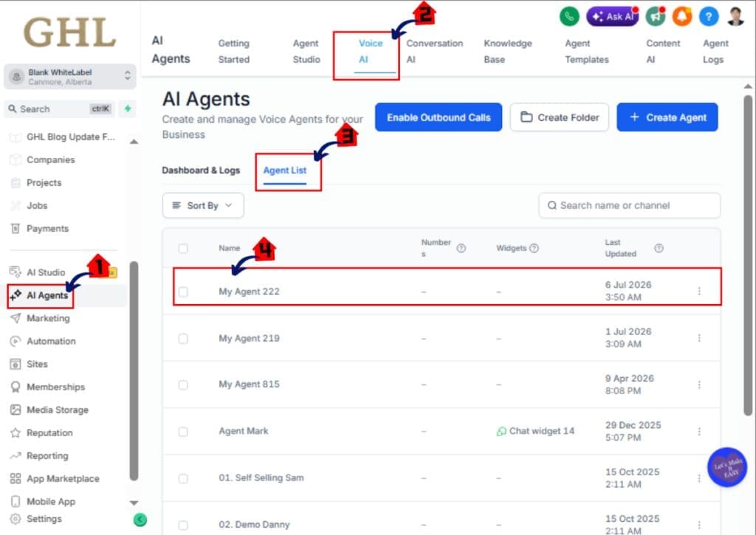The width and height of the screenshot is (756, 535).
Task: Click the Last Updated info icon
Action: coord(659,248)
